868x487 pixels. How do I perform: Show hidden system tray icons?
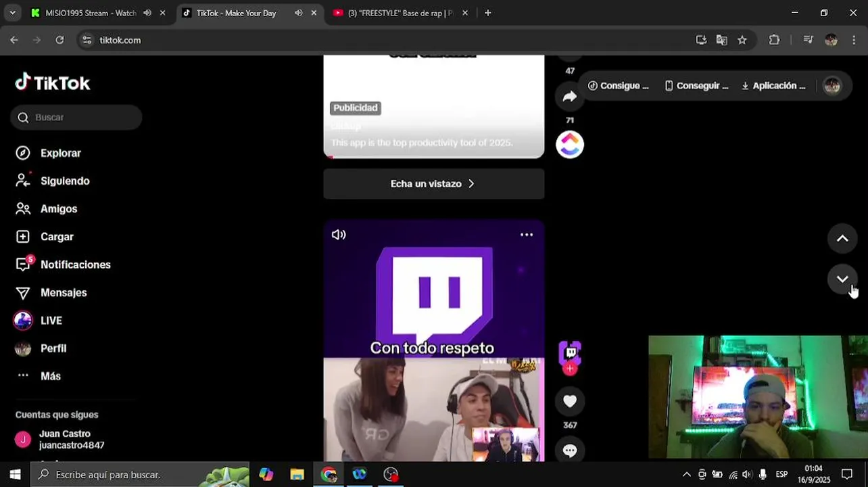pos(686,475)
